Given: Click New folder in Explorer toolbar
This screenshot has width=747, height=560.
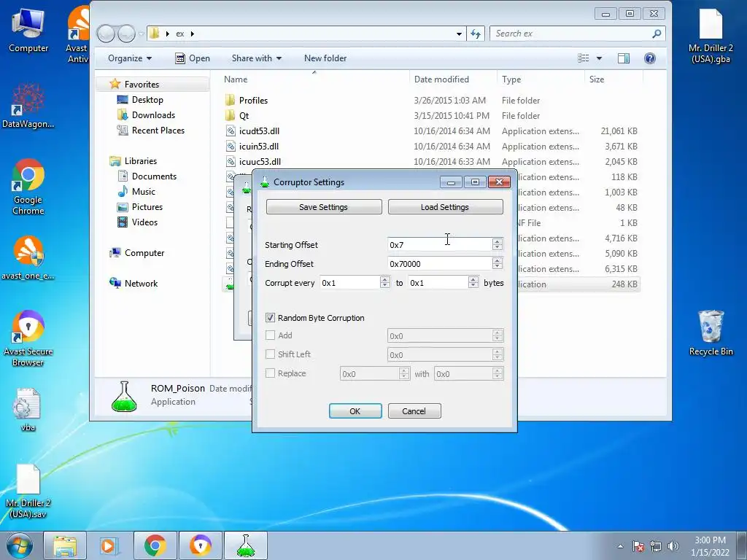Looking at the screenshot, I should coord(325,58).
